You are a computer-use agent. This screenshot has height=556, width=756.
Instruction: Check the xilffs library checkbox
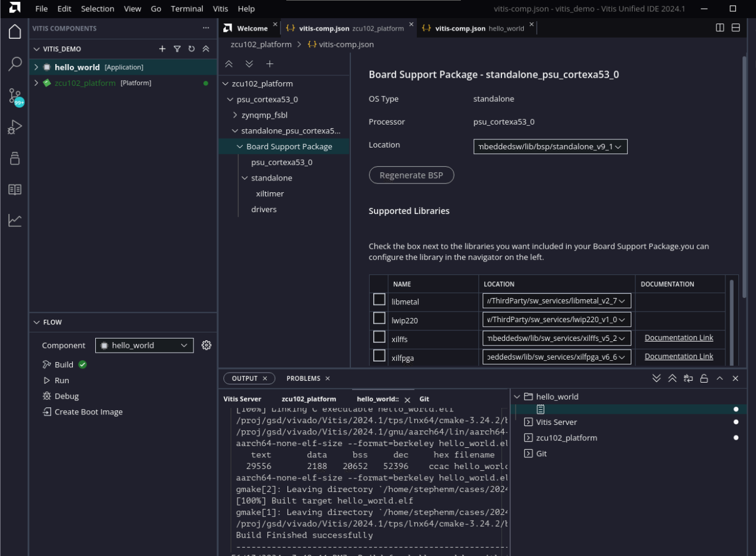point(379,337)
